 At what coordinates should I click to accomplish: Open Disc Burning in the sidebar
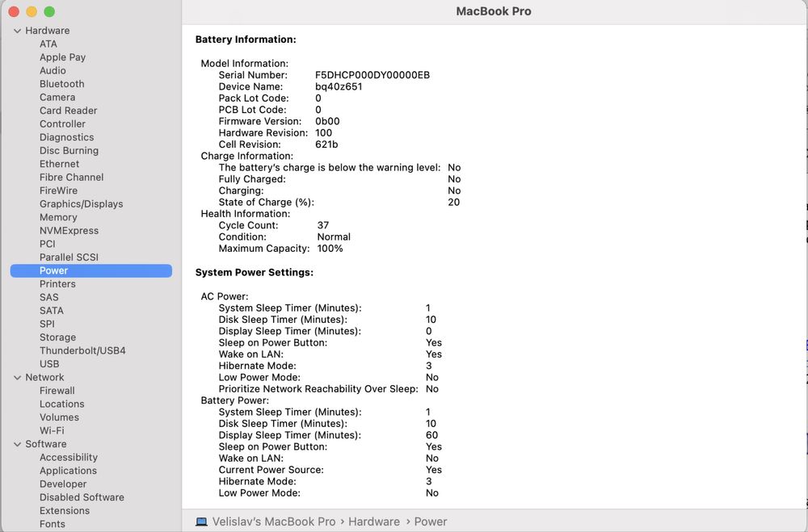click(69, 151)
